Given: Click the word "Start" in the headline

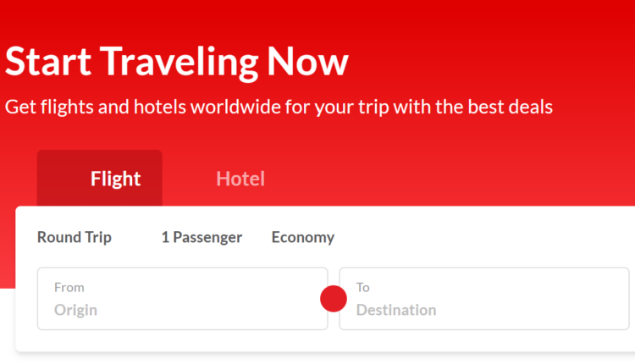Looking at the screenshot, I should pyautogui.click(x=48, y=62).
